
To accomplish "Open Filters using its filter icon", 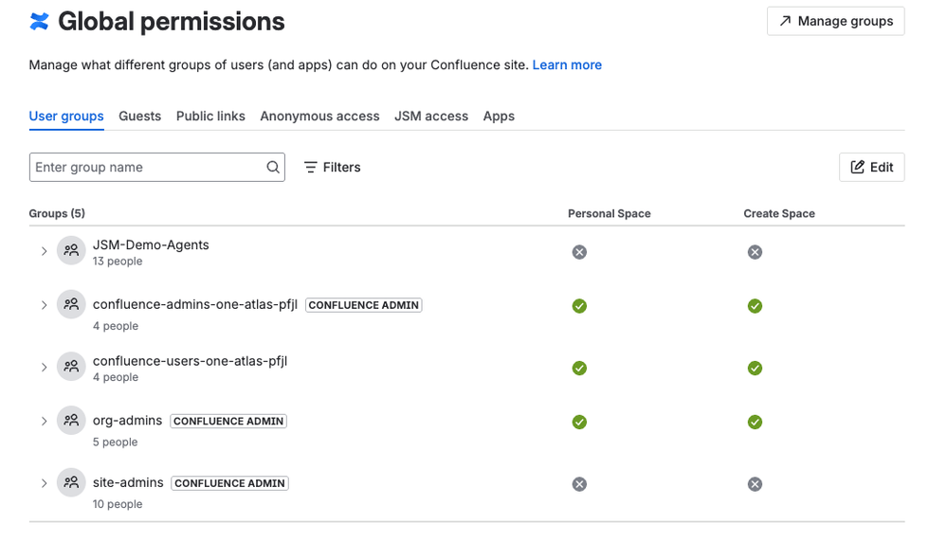I will pyautogui.click(x=310, y=167).
